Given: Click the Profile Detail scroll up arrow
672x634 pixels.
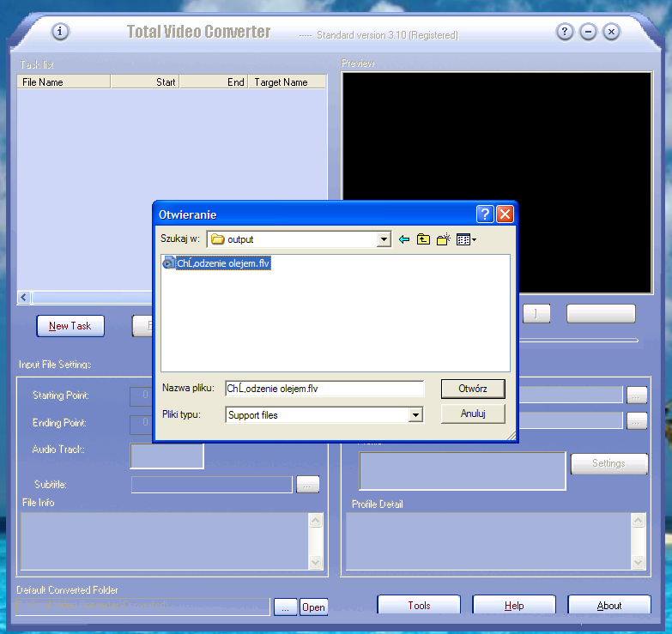Looking at the screenshot, I should pyautogui.click(x=639, y=521).
